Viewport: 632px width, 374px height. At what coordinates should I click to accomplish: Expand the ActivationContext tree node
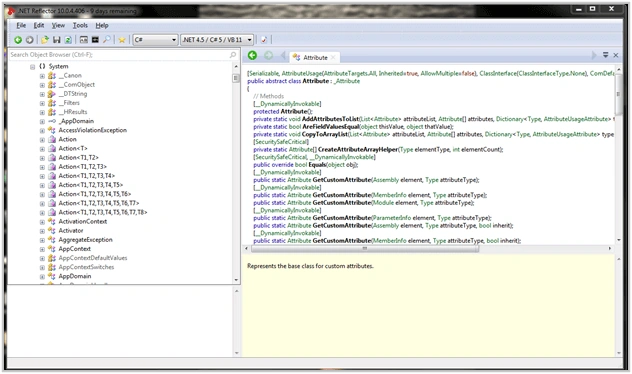click(x=42, y=222)
